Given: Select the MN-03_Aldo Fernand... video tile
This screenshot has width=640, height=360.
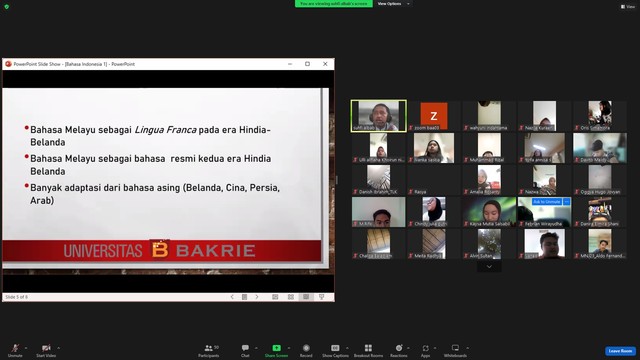Looking at the screenshot, I should (600, 244).
